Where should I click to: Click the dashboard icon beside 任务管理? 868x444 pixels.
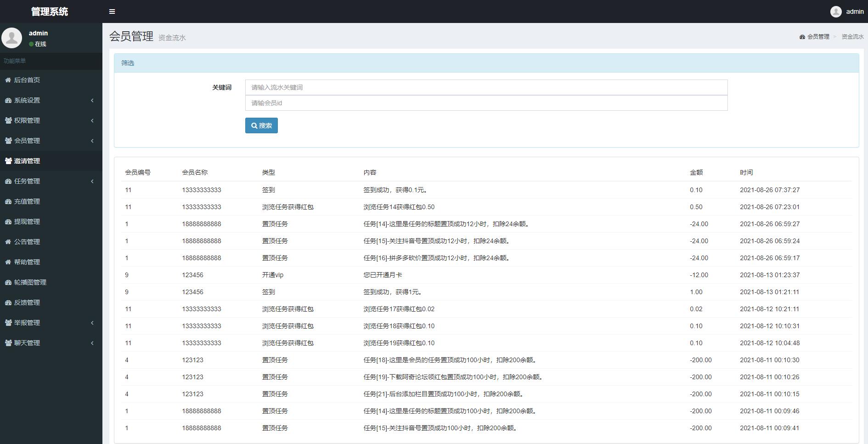click(x=8, y=181)
